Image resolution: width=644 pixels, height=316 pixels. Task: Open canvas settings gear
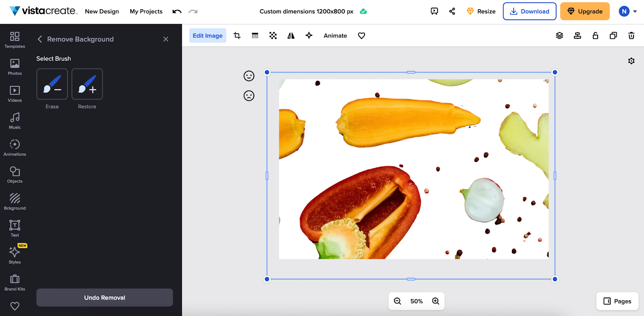coord(631,61)
